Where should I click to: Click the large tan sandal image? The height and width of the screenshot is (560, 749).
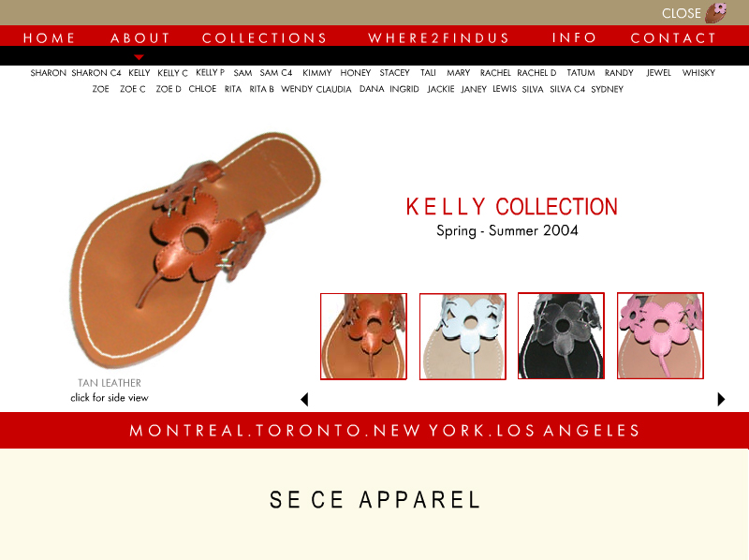point(195,249)
